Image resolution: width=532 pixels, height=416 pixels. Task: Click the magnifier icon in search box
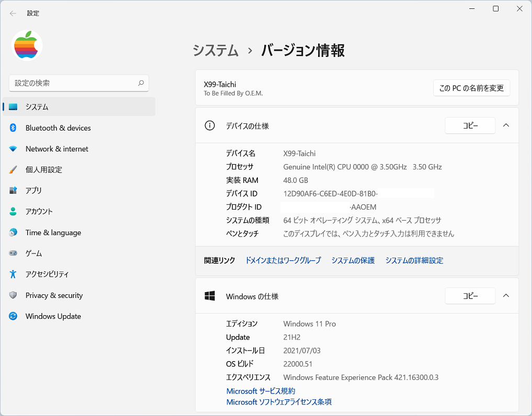pyautogui.click(x=141, y=83)
